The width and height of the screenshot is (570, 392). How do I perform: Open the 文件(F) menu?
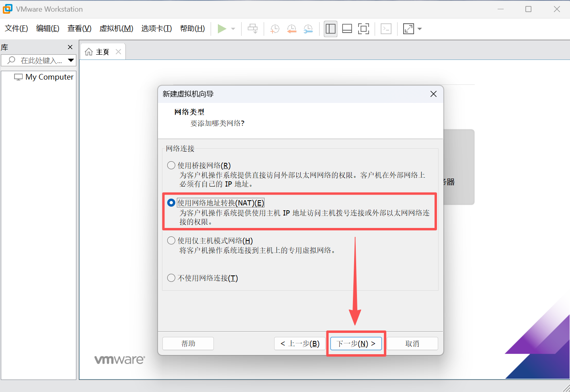coord(16,29)
